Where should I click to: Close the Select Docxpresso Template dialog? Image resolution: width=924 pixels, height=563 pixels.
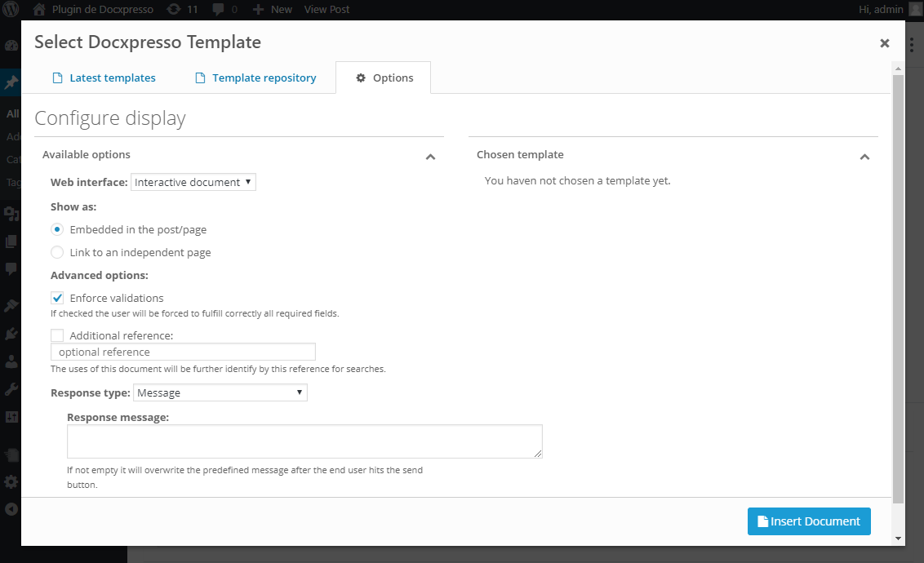[885, 43]
